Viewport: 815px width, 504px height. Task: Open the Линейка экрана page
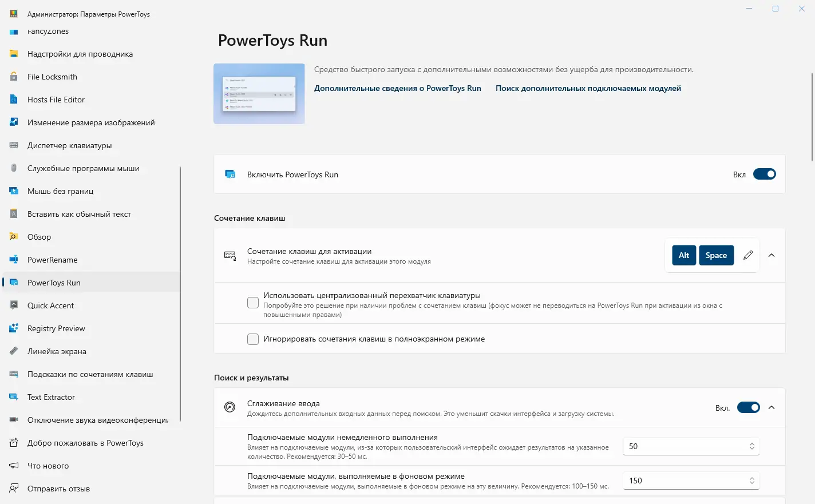point(92,351)
